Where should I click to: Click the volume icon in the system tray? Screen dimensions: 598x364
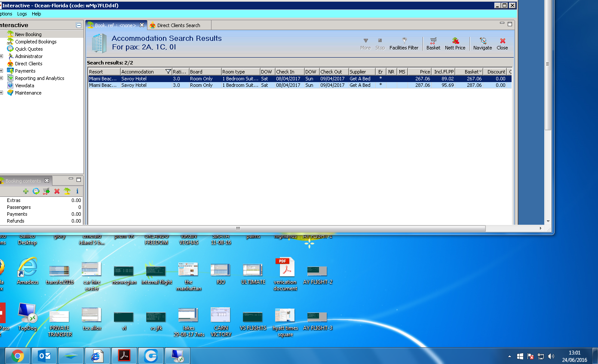pos(551,356)
